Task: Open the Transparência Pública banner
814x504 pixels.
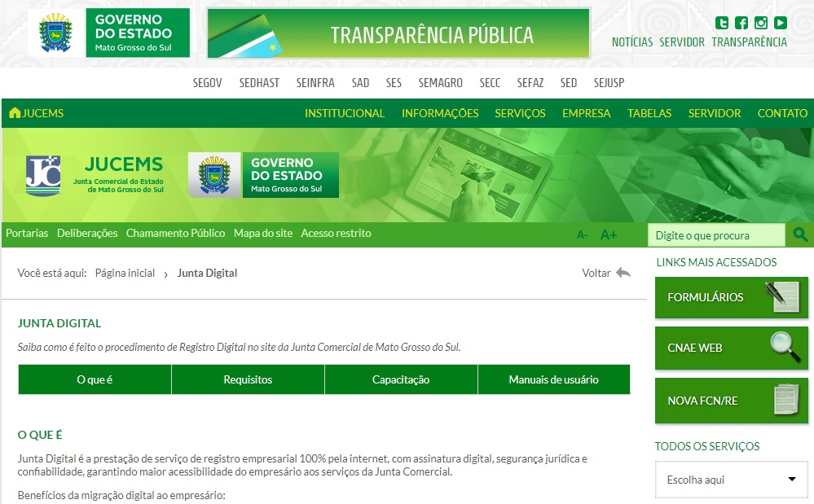Action: coord(398,34)
